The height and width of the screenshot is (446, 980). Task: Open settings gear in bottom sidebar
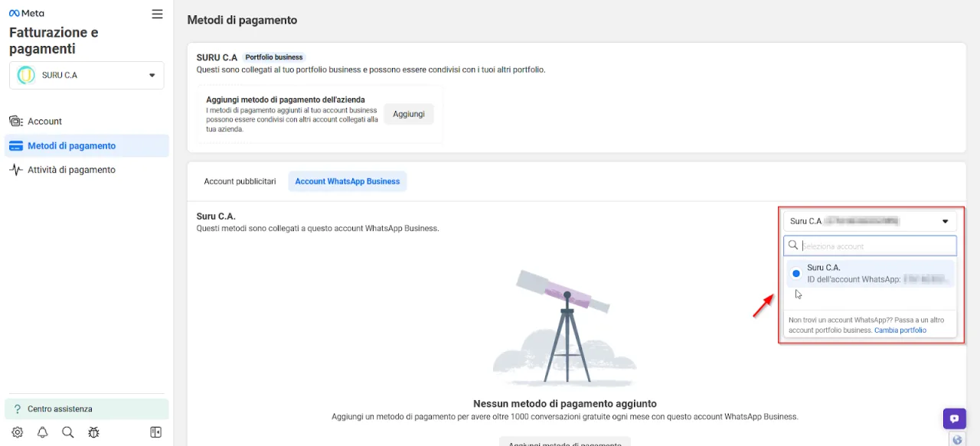pyautogui.click(x=18, y=432)
